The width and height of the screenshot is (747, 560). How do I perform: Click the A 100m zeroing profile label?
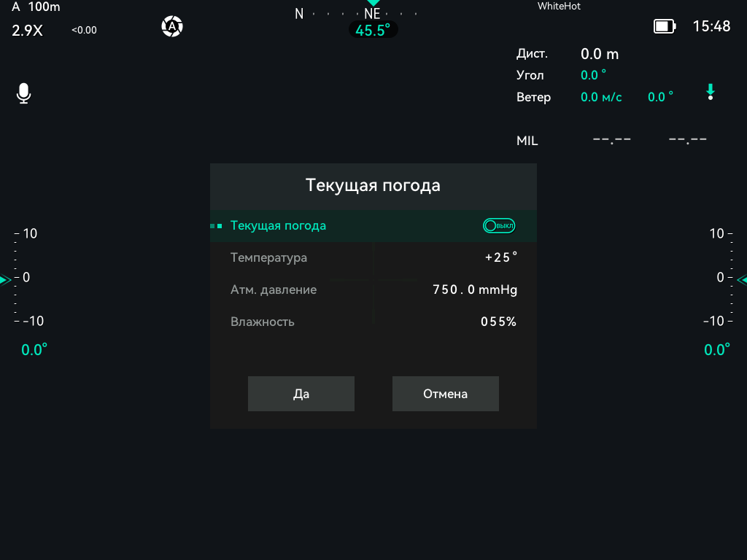(36, 7)
